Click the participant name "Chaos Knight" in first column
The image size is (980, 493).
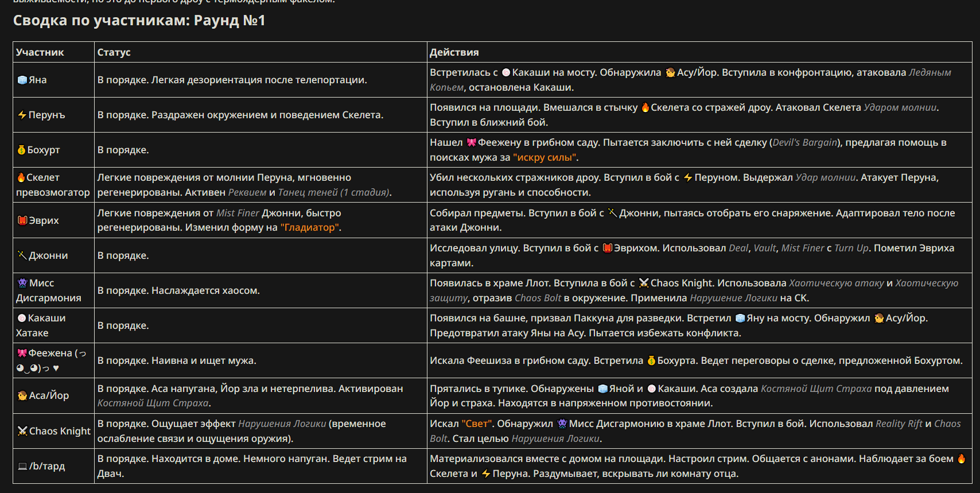point(60,431)
